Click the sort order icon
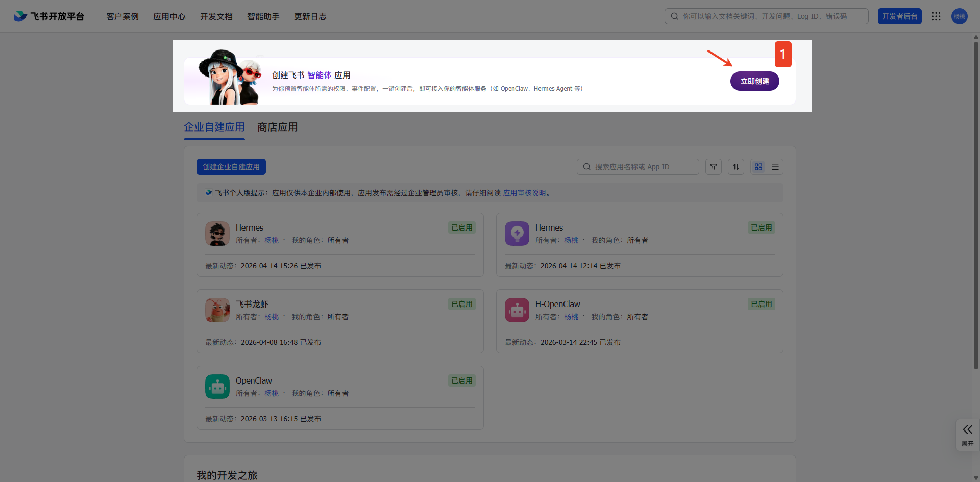The width and height of the screenshot is (980, 482). click(736, 167)
